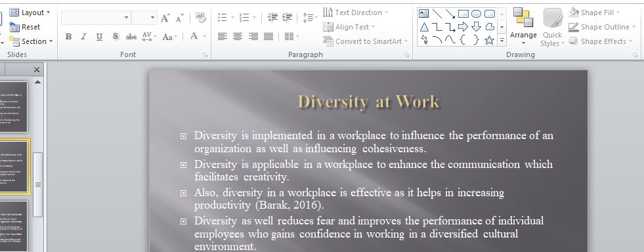The image size is (644, 252).
Task: Increase font size with Grow Font icon
Action: [165, 18]
